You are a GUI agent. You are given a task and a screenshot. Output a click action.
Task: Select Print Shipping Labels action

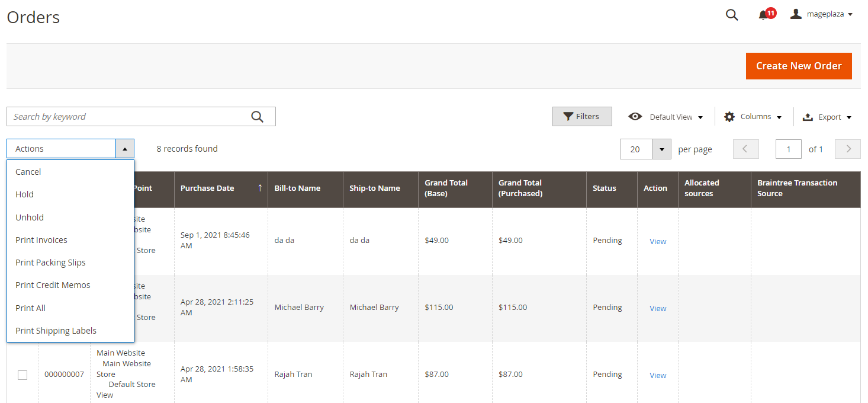[x=70, y=331]
